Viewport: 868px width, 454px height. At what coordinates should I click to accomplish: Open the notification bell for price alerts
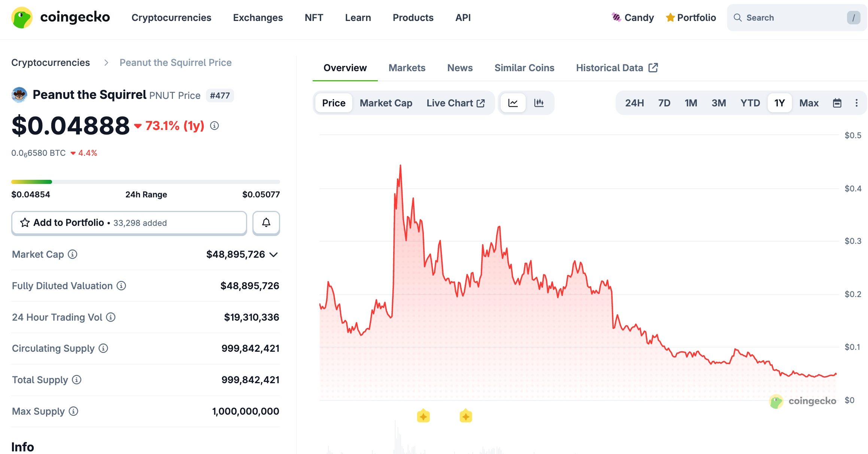pos(266,223)
